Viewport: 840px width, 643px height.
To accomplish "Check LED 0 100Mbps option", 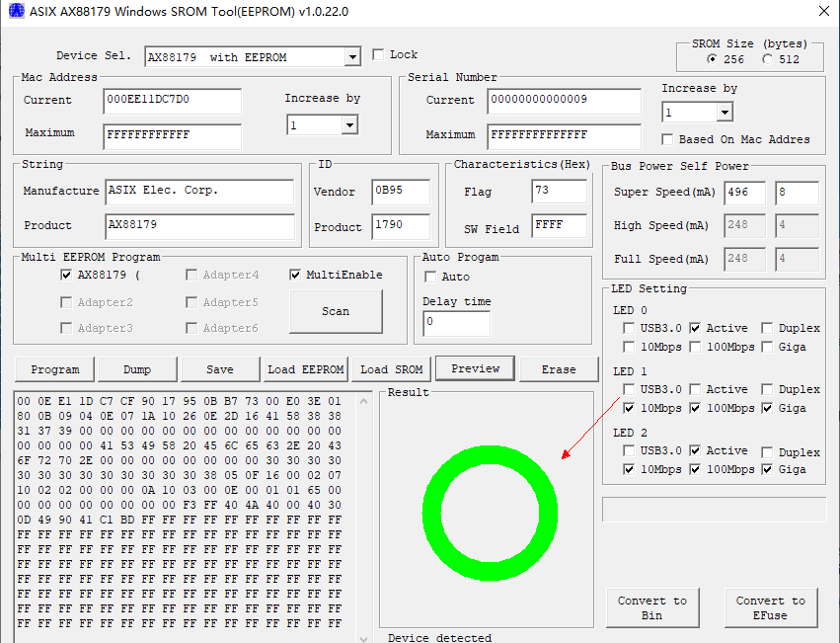I will click(695, 348).
